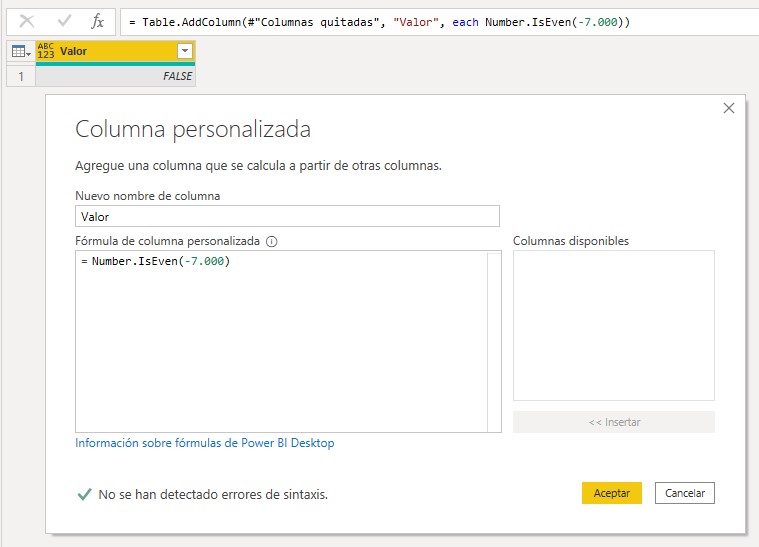Cancel the formula bar edit with X icon

[x=27, y=21]
